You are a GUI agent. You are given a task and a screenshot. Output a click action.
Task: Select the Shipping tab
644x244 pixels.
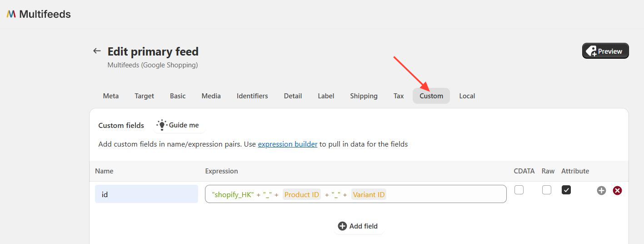[x=364, y=96]
